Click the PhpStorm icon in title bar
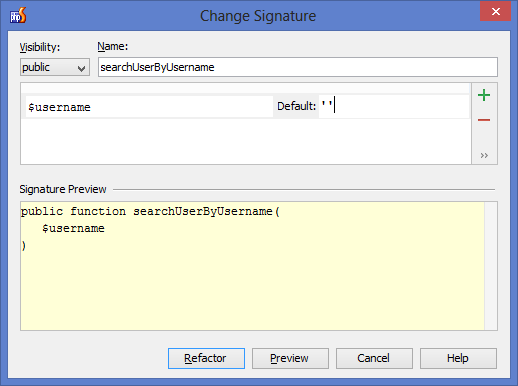 click(18, 16)
